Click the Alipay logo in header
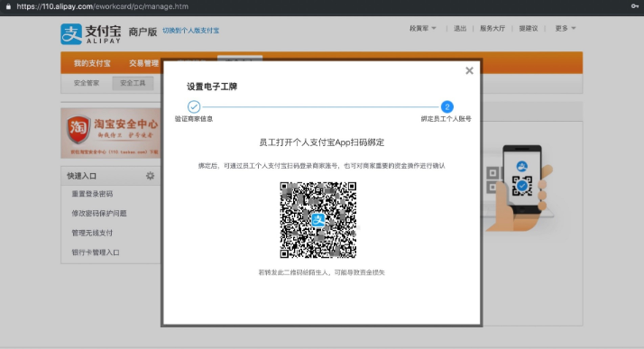 pyautogui.click(x=91, y=33)
